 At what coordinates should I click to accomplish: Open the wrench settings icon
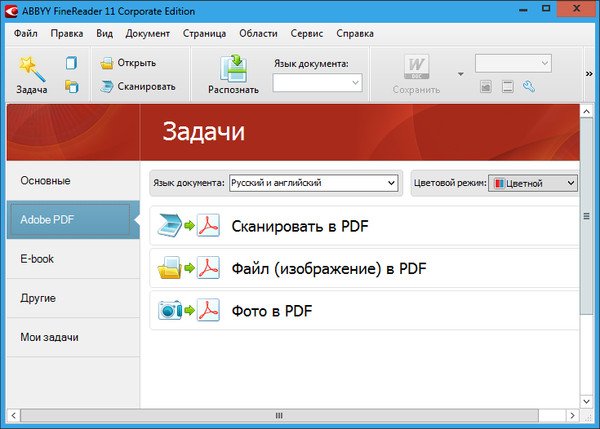coord(529,87)
